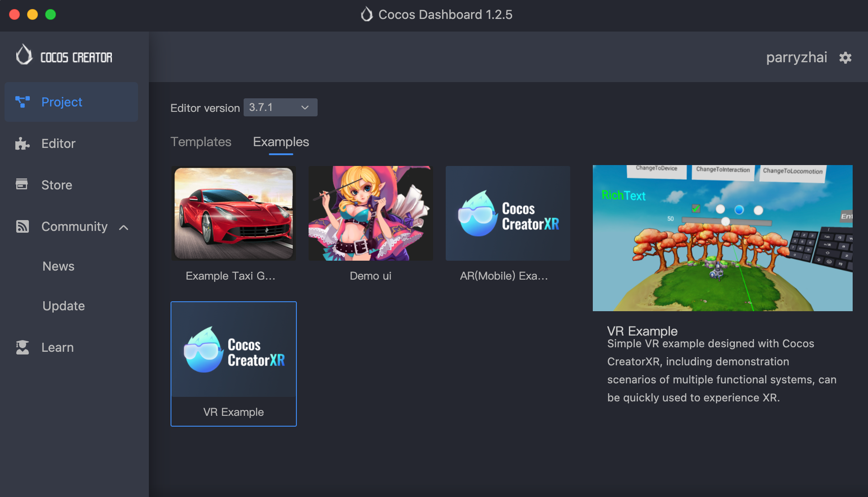Select the Examples tab
This screenshot has width=868, height=497.
click(x=281, y=142)
